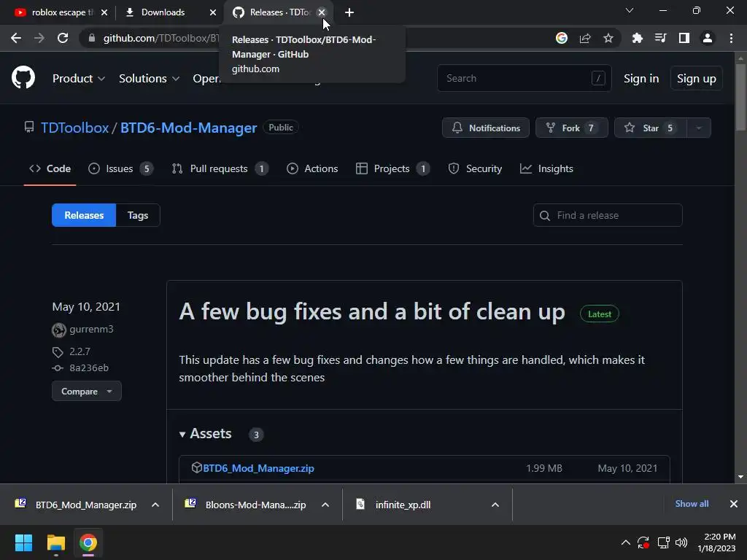Image resolution: width=747 pixels, height=560 pixels.
Task: Reload the current page
Action: [x=63, y=38]
